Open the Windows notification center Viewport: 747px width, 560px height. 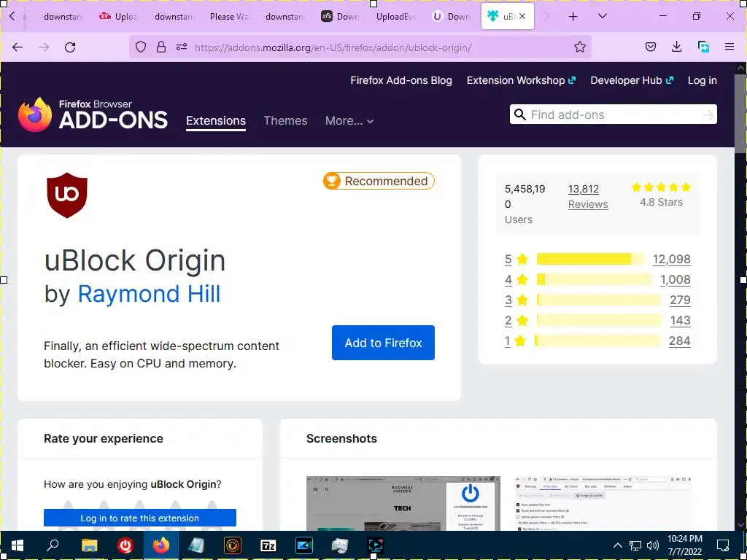(723, 545)
